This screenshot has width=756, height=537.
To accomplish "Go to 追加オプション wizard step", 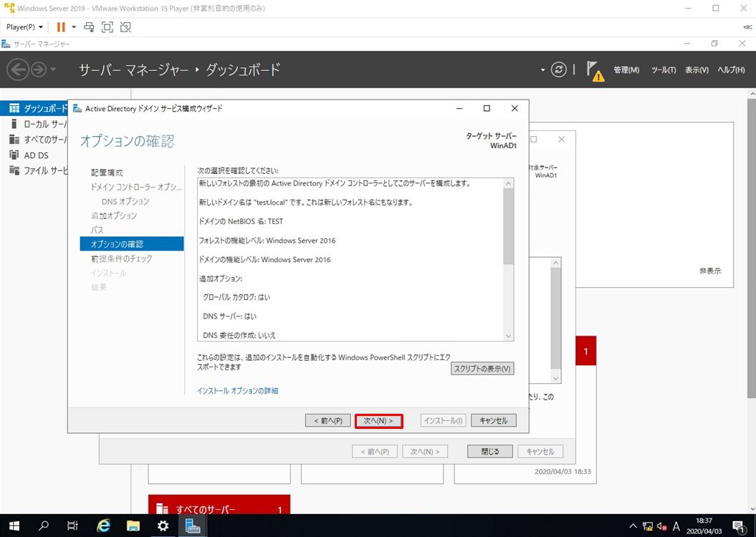I will 114,216.
